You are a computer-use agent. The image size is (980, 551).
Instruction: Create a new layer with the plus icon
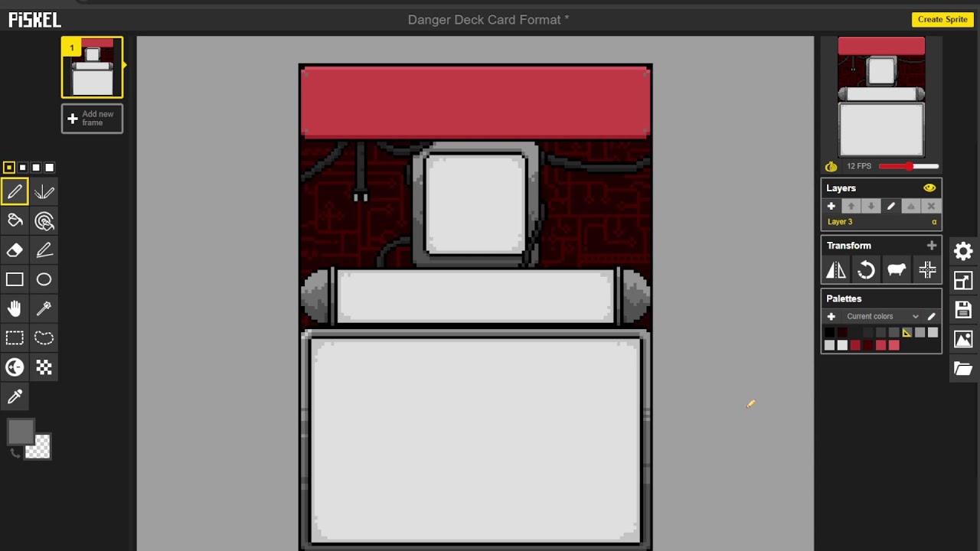(831, 206)
